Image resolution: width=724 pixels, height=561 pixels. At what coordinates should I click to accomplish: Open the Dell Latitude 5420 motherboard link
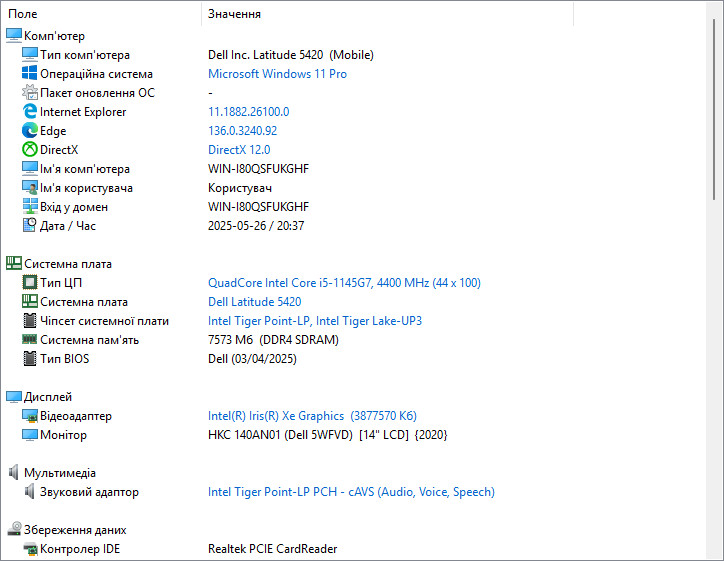tap(254, 302)
